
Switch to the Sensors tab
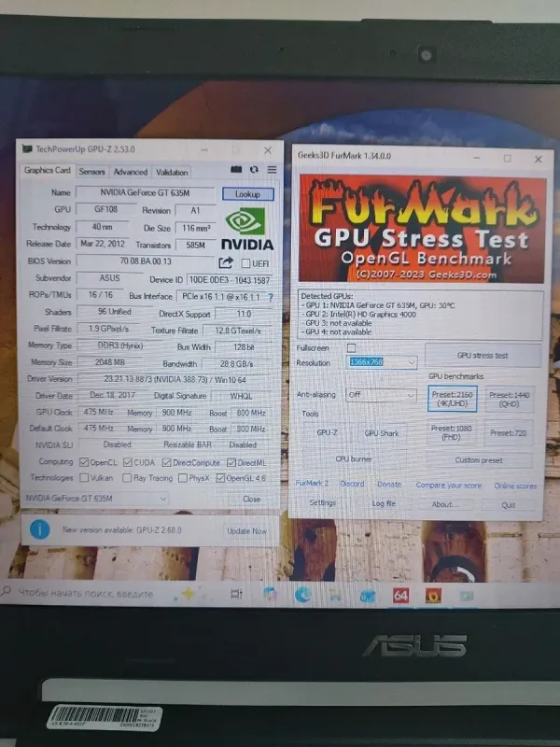[x=91, y=172]
